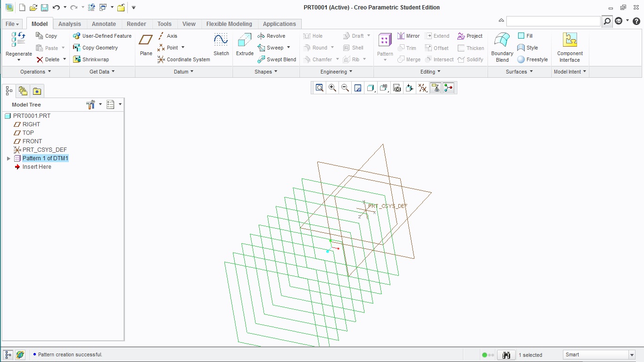Launch the Extrude tool

point(245,45)
